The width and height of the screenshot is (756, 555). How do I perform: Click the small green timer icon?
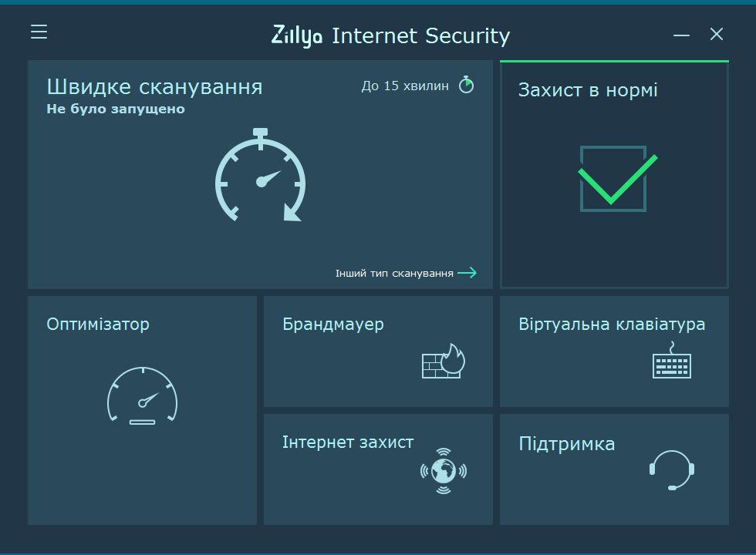point(466,85)
